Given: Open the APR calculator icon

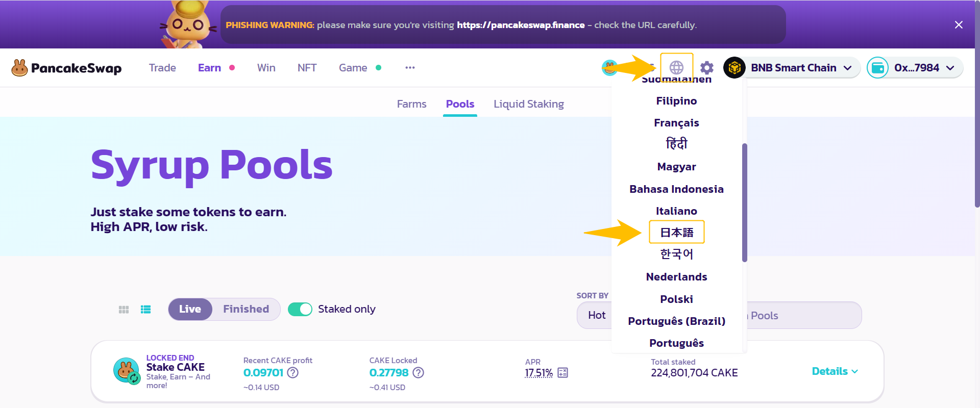Looking at the screenshot, I should [562, 373].
